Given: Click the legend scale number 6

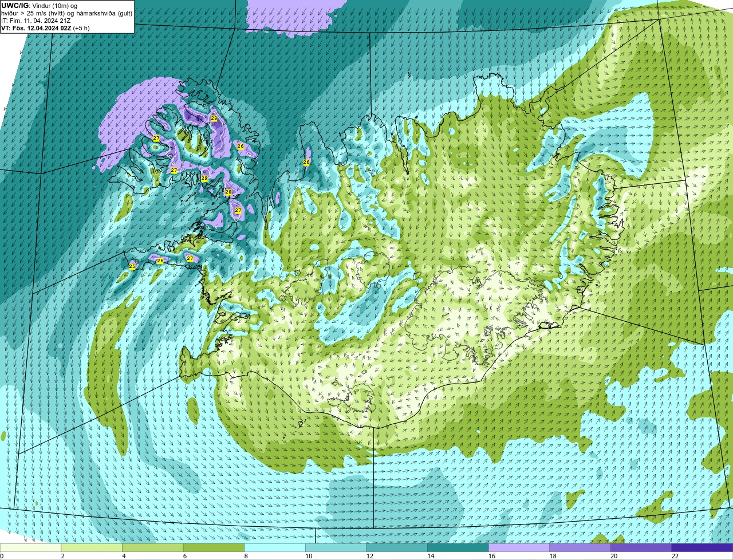Looking at the screenshot, I should [185, 556].
